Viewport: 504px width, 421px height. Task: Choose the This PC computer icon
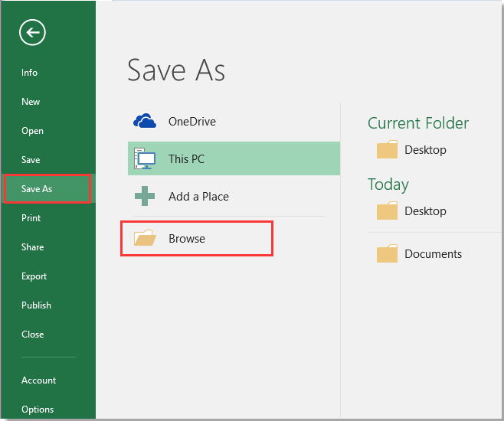coord(145,159)
